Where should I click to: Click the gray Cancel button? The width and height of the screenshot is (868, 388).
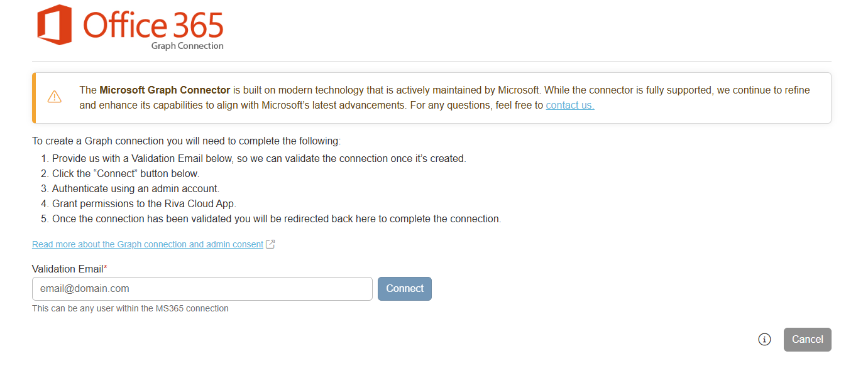[808, 340]
